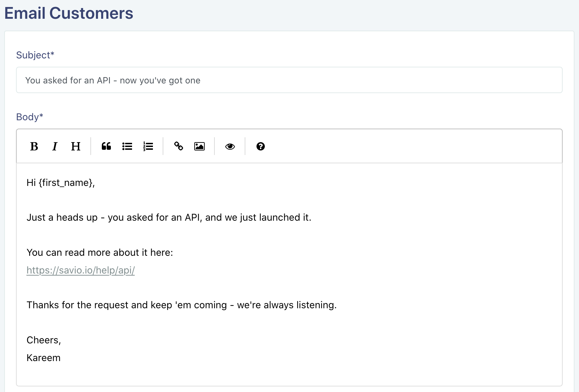Click the 'You can read more about it here' line
The height and width of the screenshot is (392, 579).
coord(100,252)
